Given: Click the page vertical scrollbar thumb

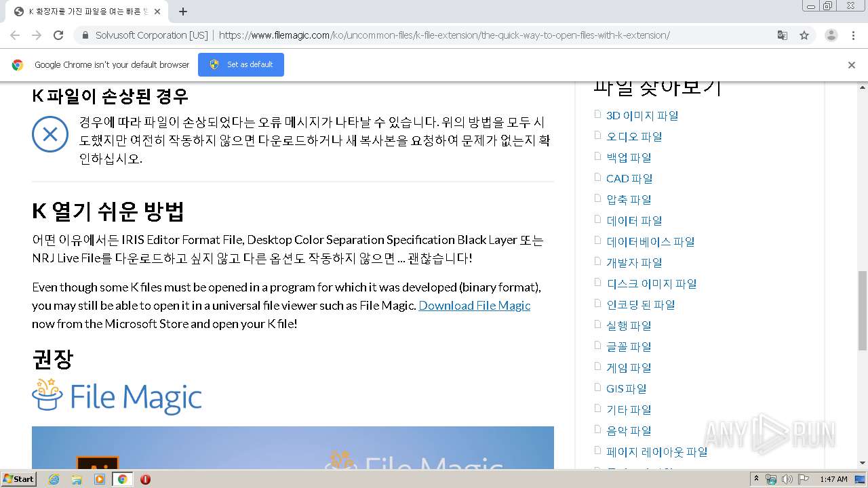Looking at the screenshot, I should point(862,310).
